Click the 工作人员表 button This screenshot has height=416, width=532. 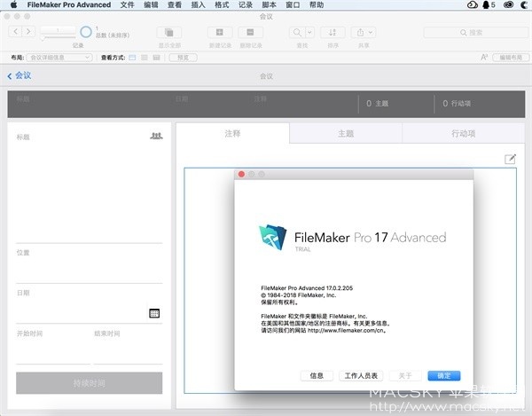[x=361, y=375]
